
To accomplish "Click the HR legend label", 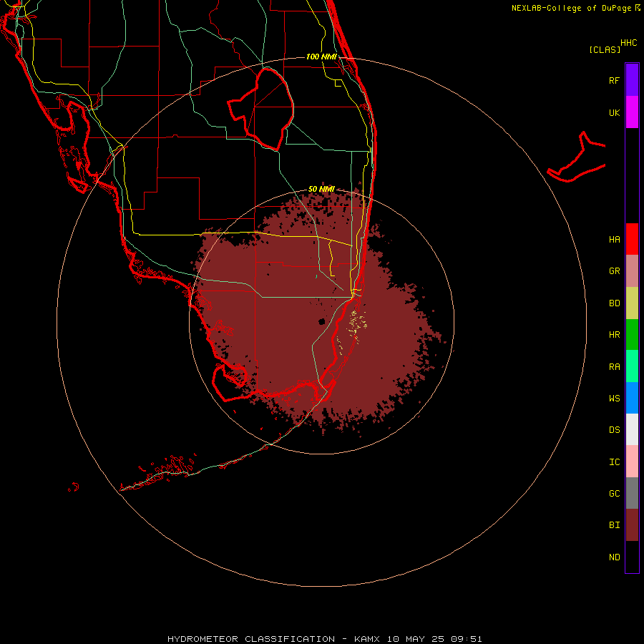I will (x=614, y=335).
